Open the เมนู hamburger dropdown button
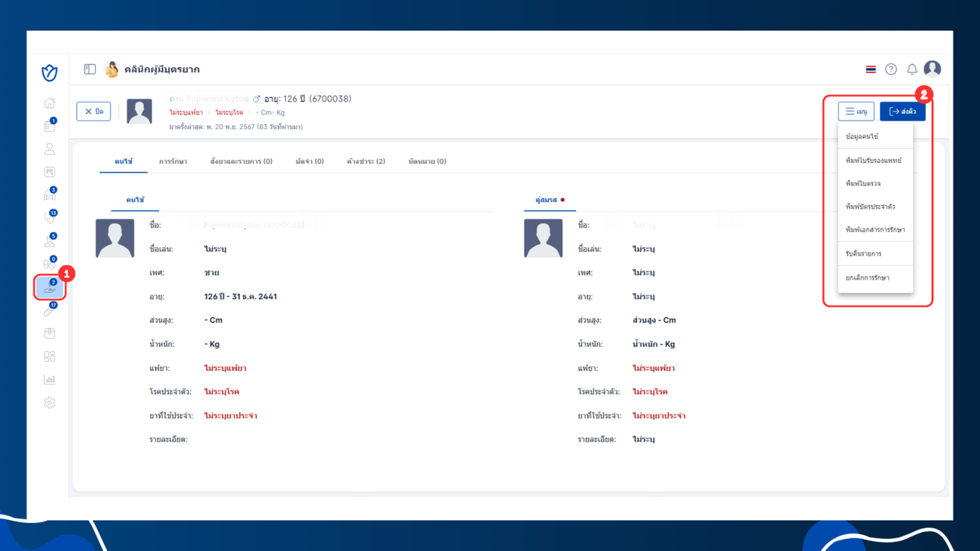The width and height of the screenshot is (980, 551). (x=856, y=111)
